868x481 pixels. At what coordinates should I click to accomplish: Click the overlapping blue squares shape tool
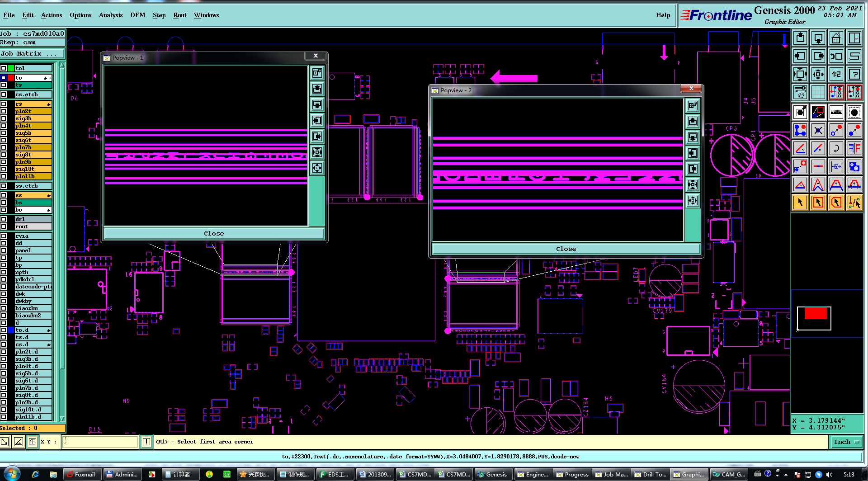854,166
